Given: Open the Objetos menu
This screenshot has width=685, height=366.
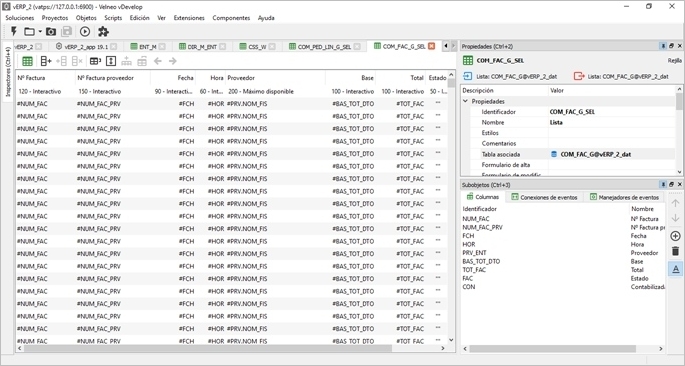Looking at the screenshot, I should [86, 18].
